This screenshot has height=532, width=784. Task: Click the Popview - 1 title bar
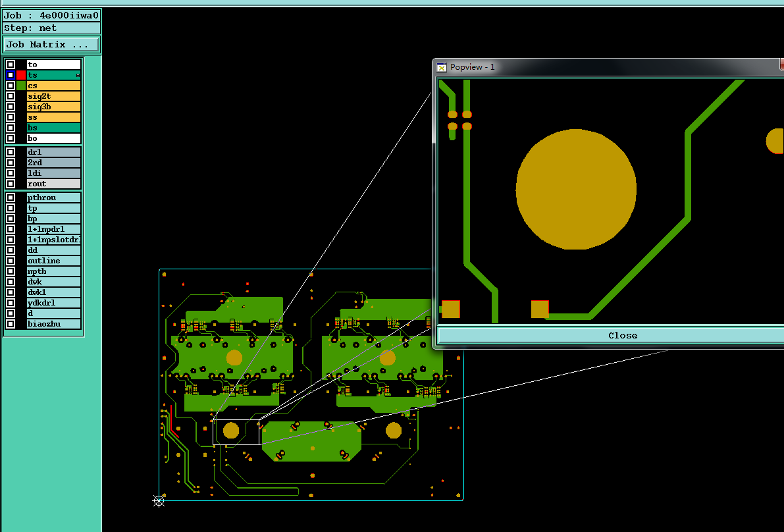[x=608, y=67]
